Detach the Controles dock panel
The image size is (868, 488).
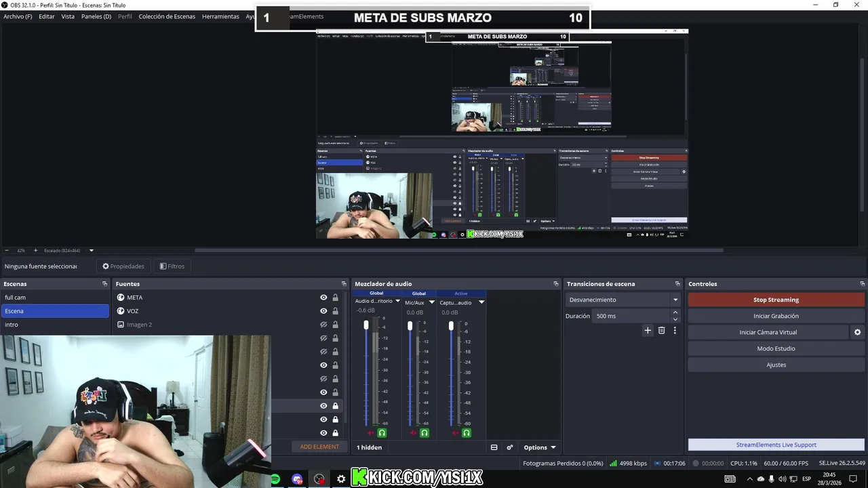click(862, 284)
